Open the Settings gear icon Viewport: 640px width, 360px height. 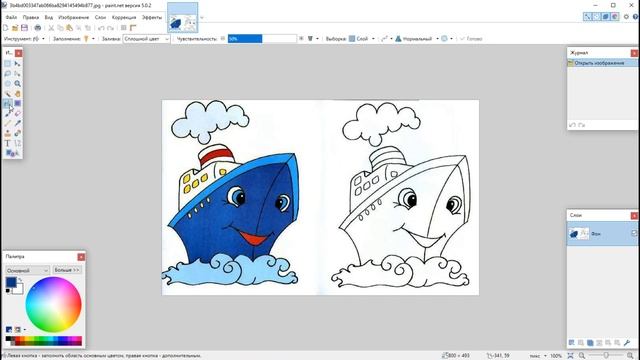(626, 17)
